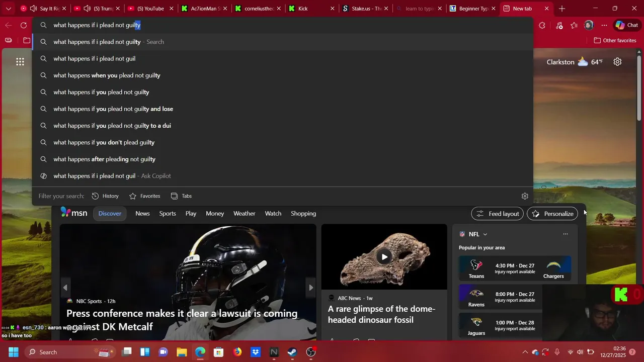Image resolution: width=644 pixels, height=362 pixels.
Task: Open the DK Metcalf lawsuit headline
Action: click(x=182, y=320)
